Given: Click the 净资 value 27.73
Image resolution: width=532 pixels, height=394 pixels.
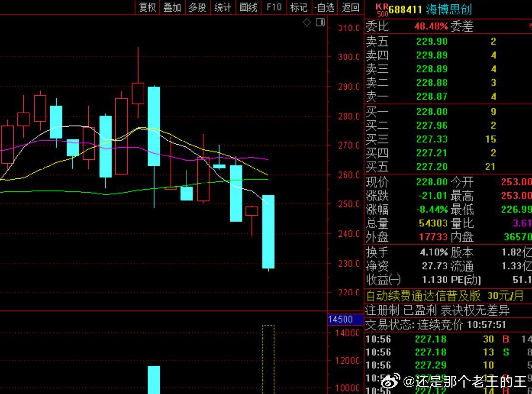Looking at the screenshot, I should (434, 266).
